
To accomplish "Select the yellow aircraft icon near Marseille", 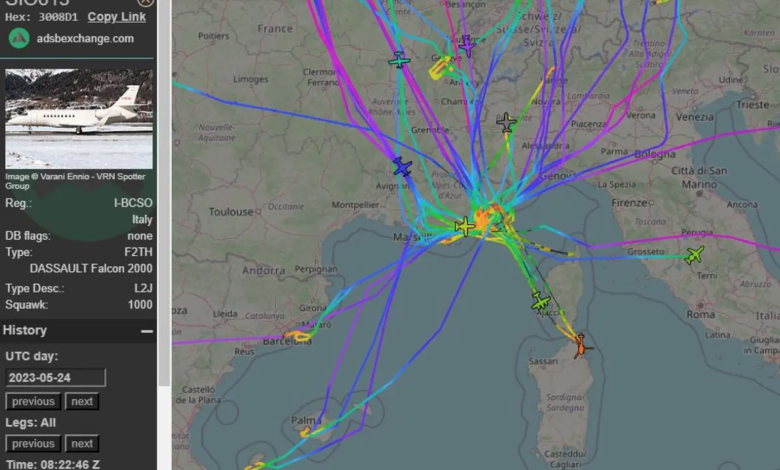I will click(465, 227).
